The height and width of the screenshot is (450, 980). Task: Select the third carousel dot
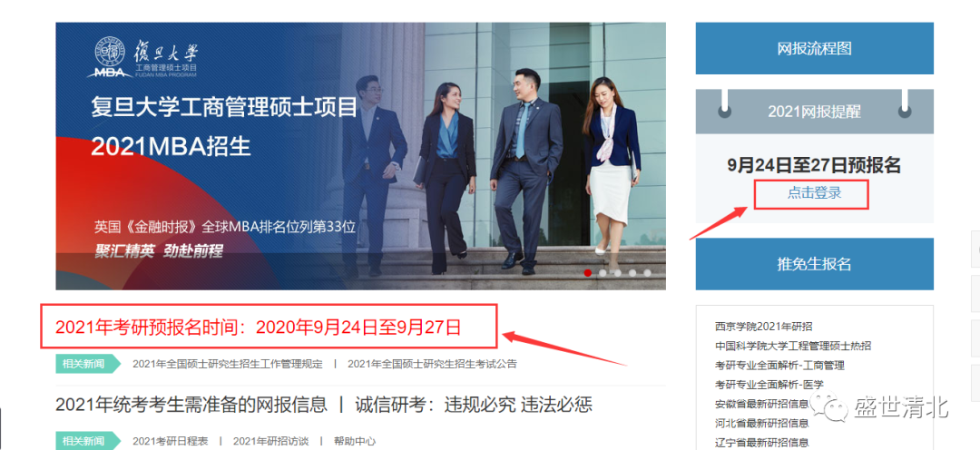click(618, 273)
